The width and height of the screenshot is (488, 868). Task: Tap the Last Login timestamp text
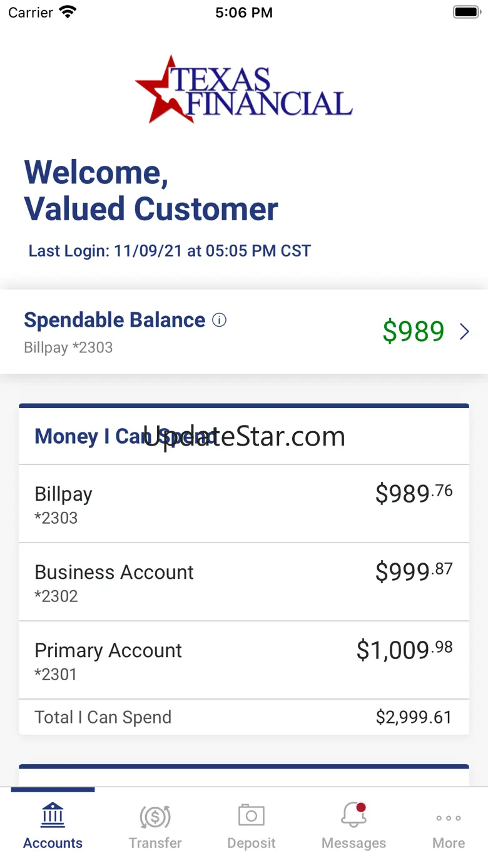[x=170, y=251]
